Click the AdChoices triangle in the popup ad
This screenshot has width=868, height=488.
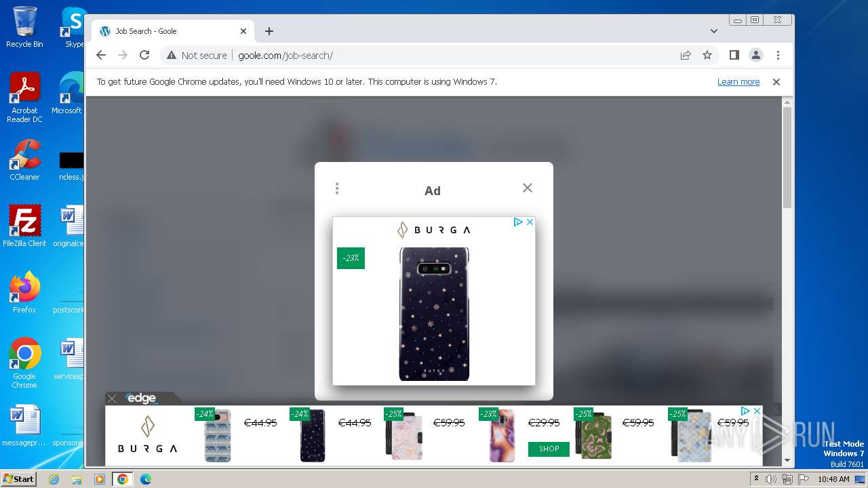518,222
